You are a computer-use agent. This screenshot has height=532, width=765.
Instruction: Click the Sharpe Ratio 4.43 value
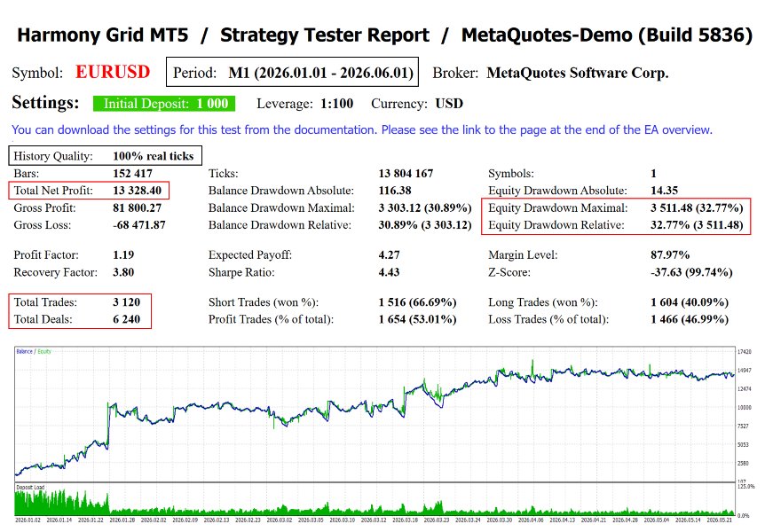coord(389,272)
